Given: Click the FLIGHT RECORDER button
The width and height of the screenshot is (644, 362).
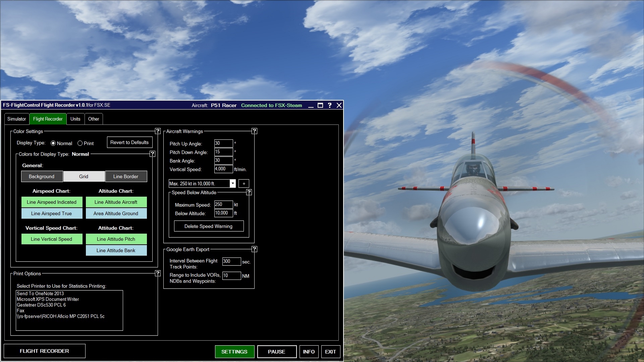Looking at the screenshot, I should point(44,351).
